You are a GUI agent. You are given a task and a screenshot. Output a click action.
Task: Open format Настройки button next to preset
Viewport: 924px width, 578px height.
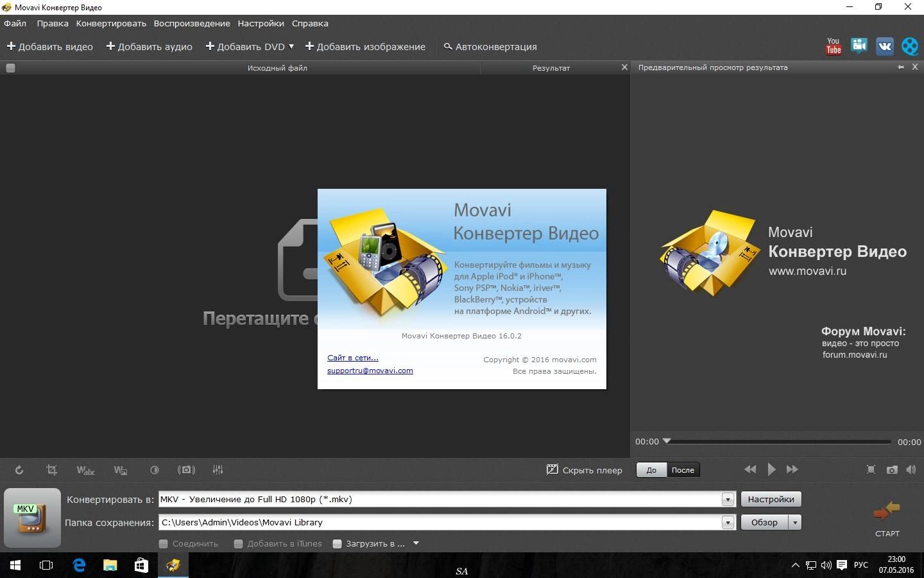[x=771, y=499]
